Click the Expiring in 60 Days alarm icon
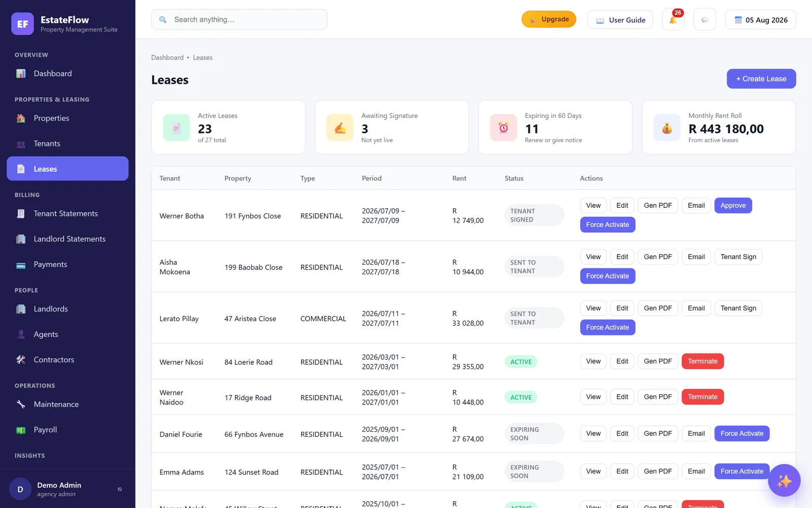Screen dimensions: 812x508 pyautogui.click(x=503, y=128)
